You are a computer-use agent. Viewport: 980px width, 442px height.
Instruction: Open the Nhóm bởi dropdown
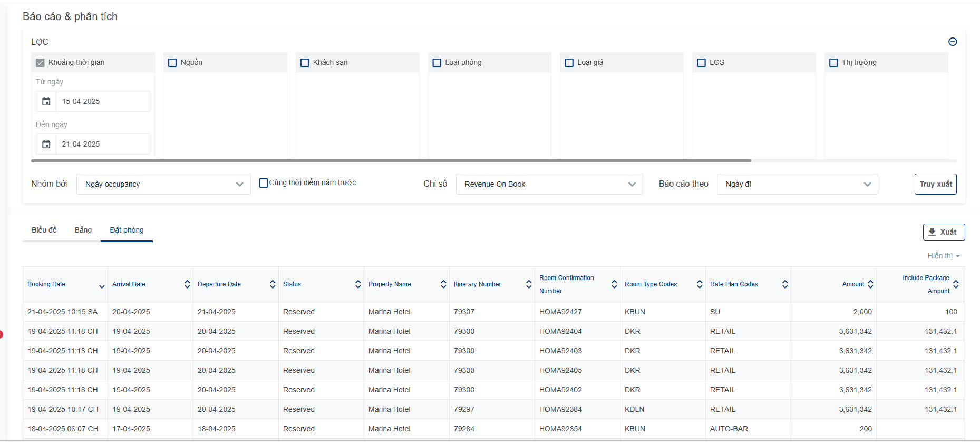tap(163, 184)
